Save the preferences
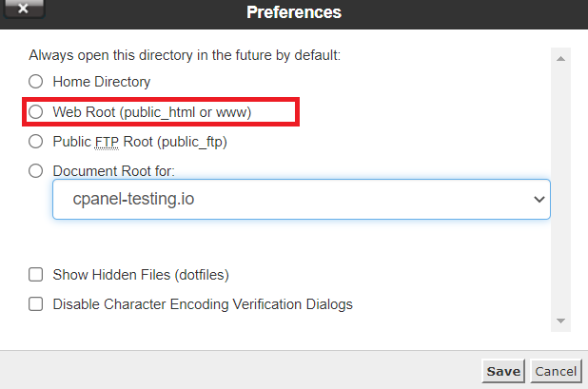The width and height of the screenshot is (588, 389). 502,371
